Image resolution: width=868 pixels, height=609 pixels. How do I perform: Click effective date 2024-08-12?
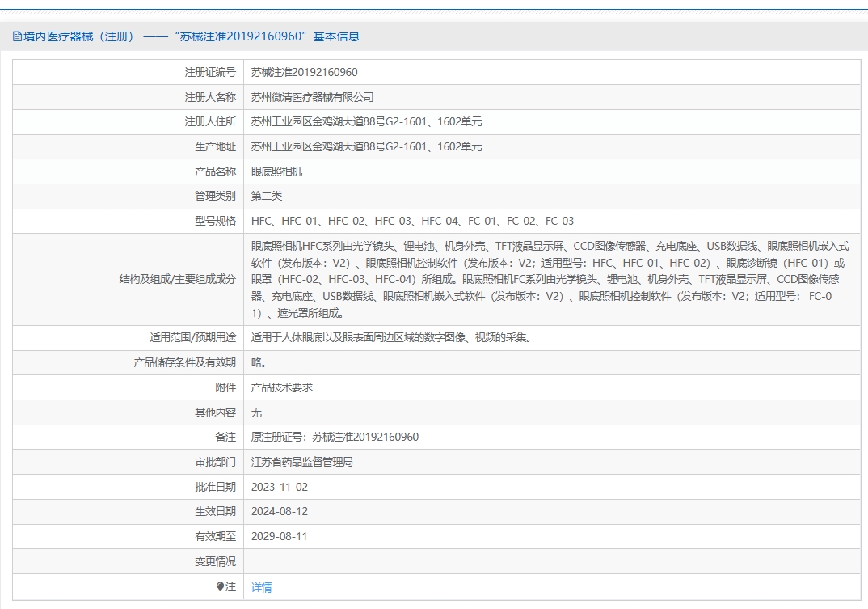[280, 511]
